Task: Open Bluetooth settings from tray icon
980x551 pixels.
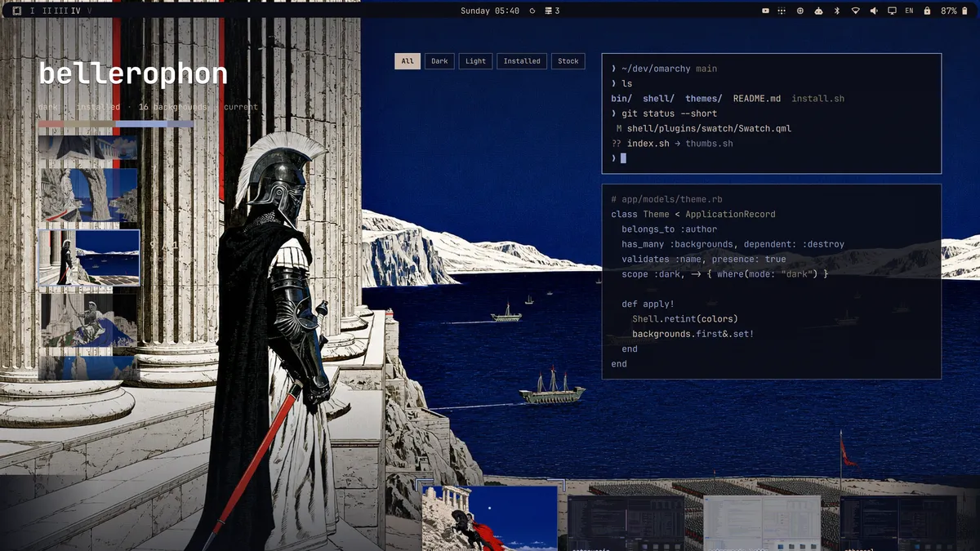Action: click(837, 11)
